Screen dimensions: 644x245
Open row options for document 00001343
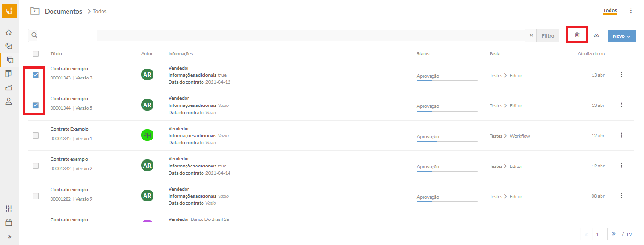(621, 75)
